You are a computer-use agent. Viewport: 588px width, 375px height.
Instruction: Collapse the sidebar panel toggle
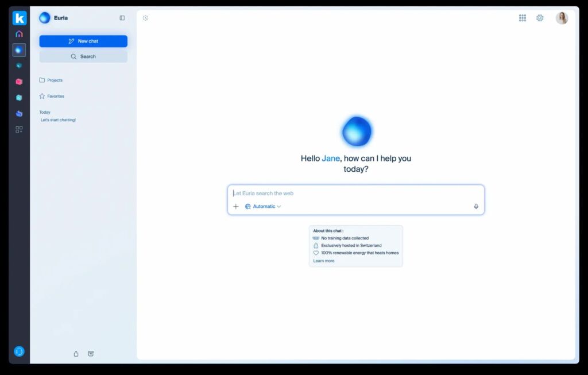click(122, 18)
